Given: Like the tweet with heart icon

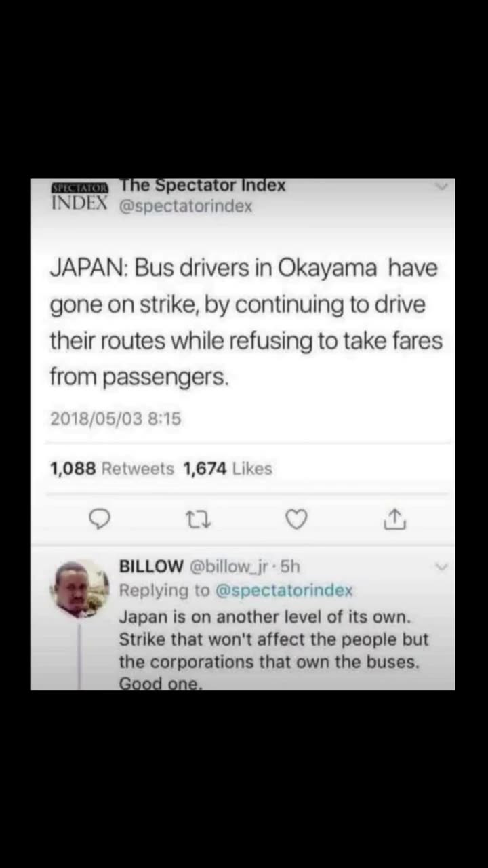Looking at the screenshot, I should [x=296, y=519].
